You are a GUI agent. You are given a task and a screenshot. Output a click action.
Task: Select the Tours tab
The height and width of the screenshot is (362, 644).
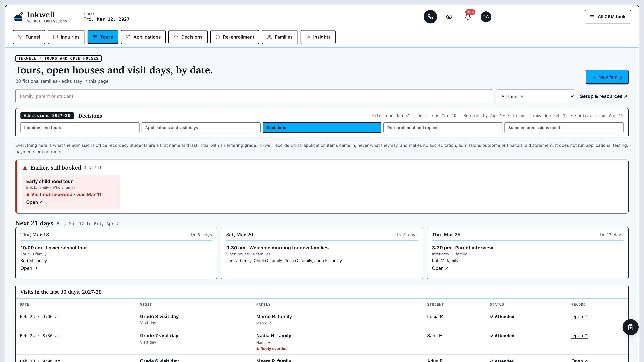(x=103, y=37)
